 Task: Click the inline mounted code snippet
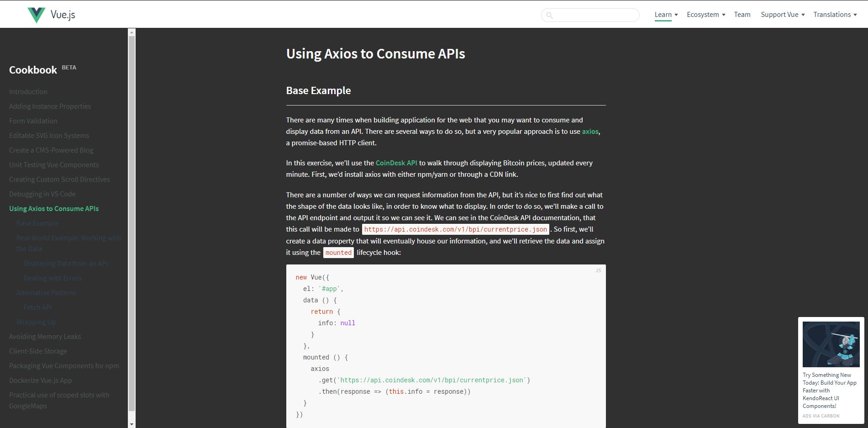click(x=338, y=253)
